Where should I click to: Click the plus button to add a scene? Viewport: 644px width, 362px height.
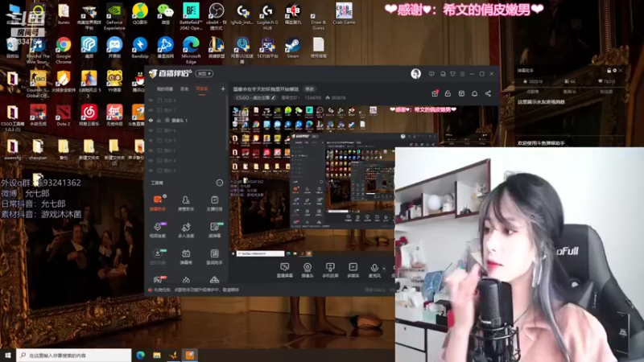[x=223, y=88]
